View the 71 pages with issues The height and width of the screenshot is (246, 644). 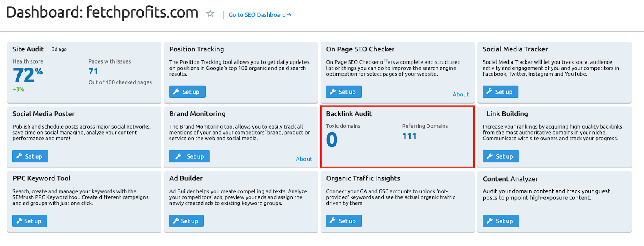click(93, 72)
